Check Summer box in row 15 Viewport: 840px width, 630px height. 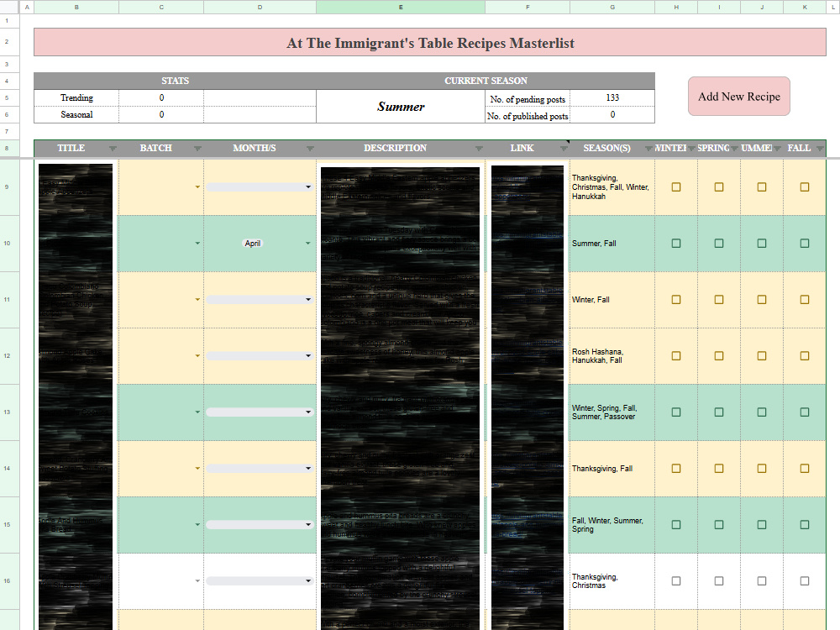tap(762, 524)
